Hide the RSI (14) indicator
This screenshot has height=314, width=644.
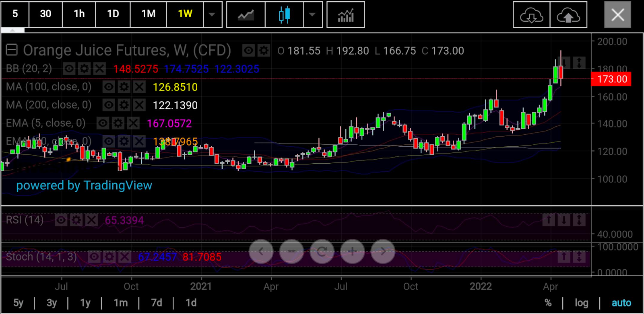(61, 220)
